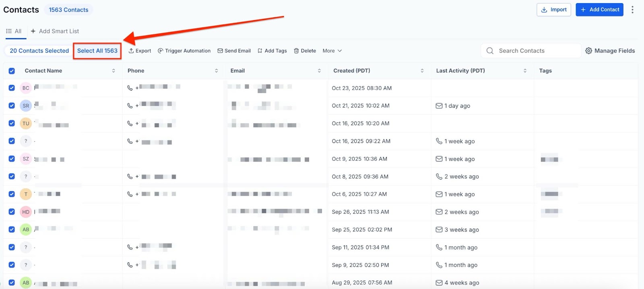Open the Manage Fields gear icon
The height and width of the screenshot is (289, 644).
tap(588, 51)
